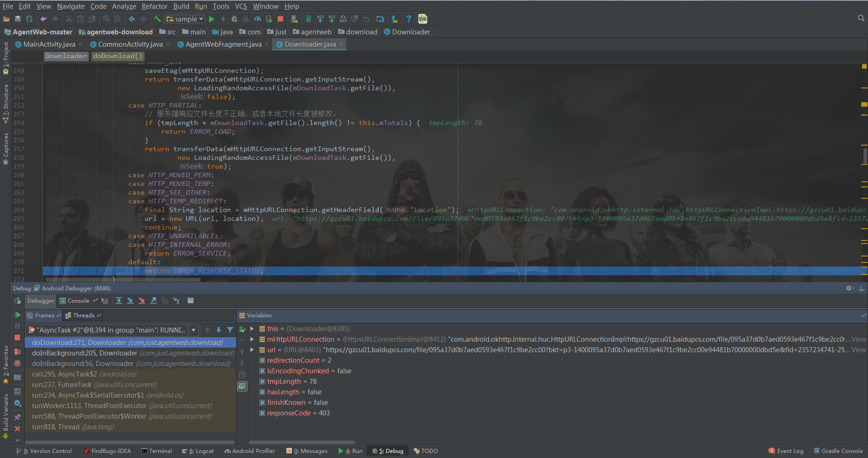Open the Refactor menu
Screen dimensions: 868x458
(154, 6)
